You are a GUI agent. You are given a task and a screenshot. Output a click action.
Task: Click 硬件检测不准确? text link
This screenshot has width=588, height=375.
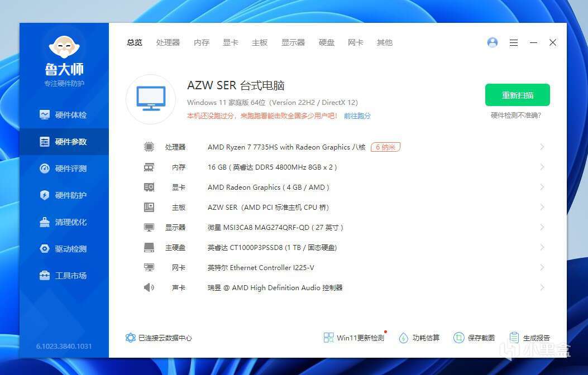(516, 116)
